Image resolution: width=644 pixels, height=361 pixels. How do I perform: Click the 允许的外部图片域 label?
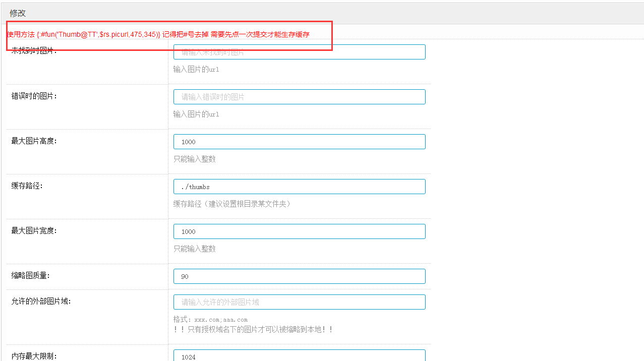(x=41, y=301)
